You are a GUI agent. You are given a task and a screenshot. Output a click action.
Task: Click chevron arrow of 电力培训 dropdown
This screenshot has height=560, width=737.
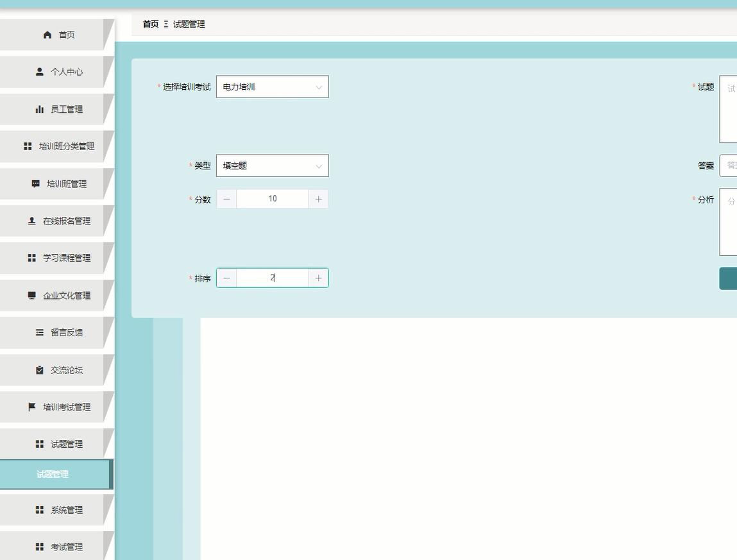(319, 87)
